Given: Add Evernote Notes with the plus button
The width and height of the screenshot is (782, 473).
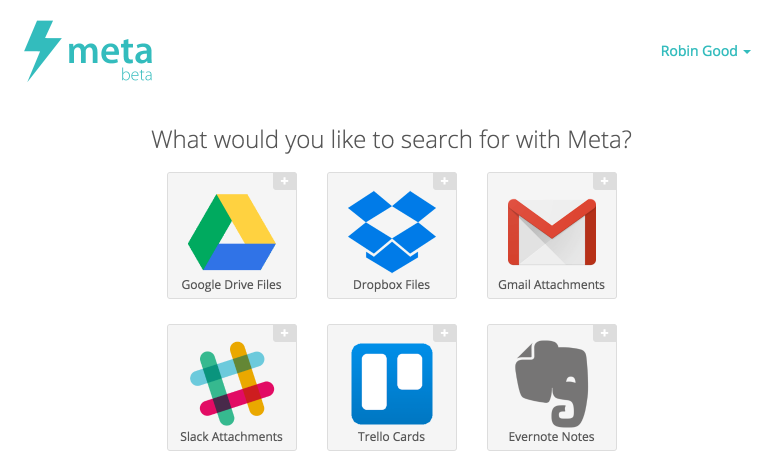Looking at the screenshot, I should [x=604, y=333].
